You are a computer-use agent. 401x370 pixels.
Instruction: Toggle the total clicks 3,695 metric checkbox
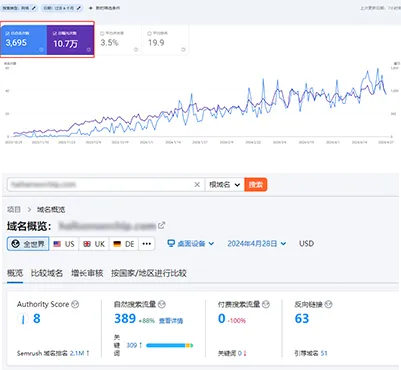[x=7, y=33]
